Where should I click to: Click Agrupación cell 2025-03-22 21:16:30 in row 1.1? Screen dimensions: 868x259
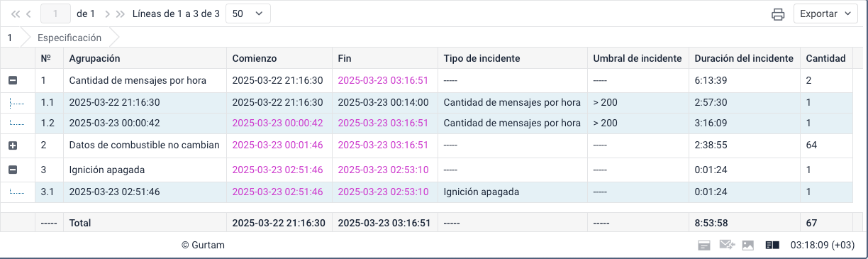pos(114,102)
